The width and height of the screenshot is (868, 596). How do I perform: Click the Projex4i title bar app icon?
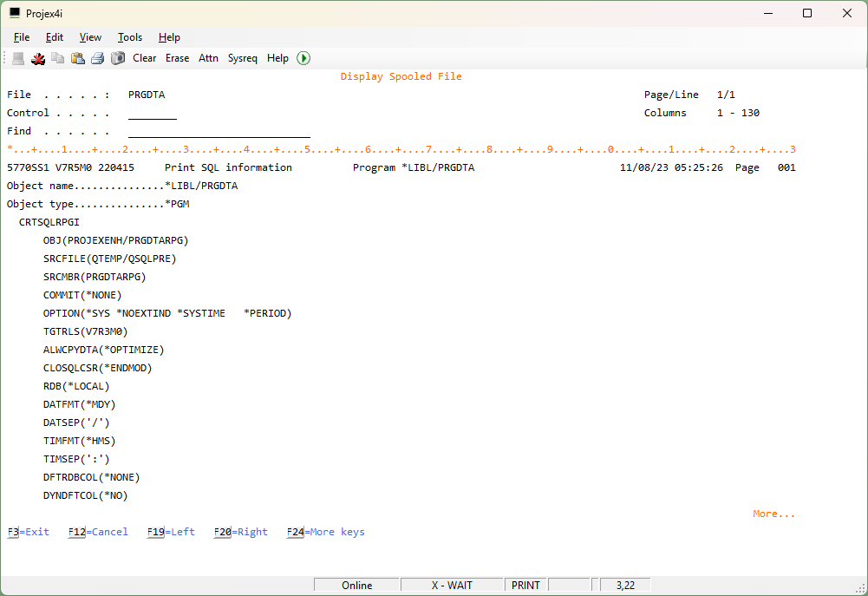point(15,13)
